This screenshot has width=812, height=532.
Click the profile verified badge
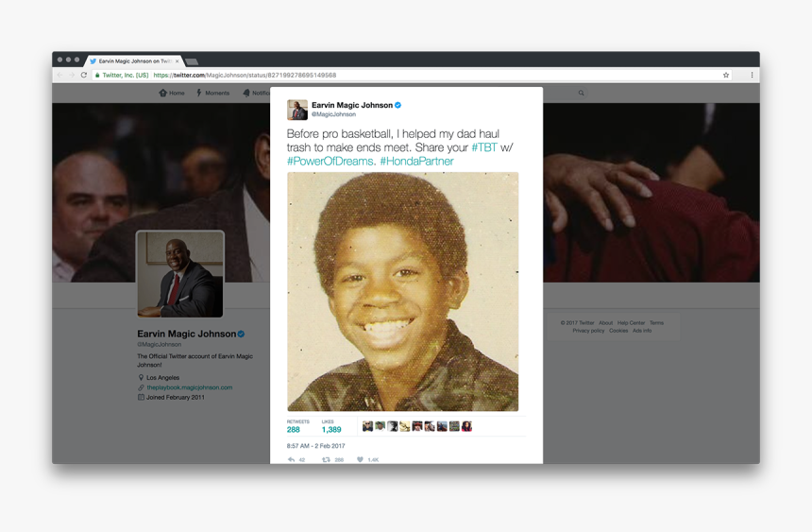coord(242,334)
